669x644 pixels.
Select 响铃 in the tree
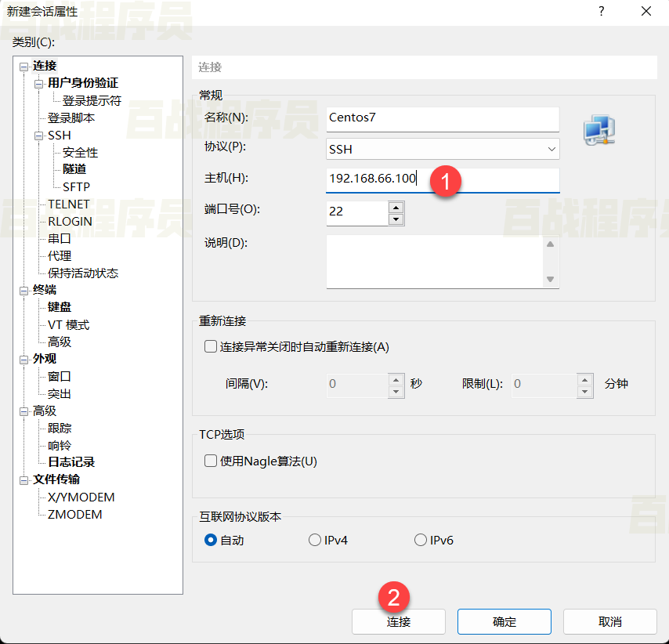(60, 446)
